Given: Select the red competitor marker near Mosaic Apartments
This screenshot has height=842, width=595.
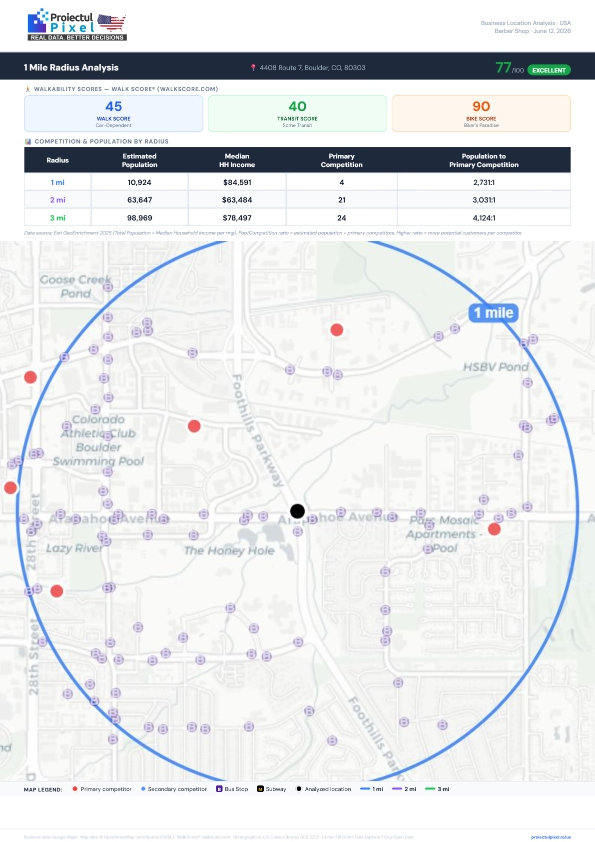Looking at the screenshot, I should pyautogui.click(x=494, y=529).
